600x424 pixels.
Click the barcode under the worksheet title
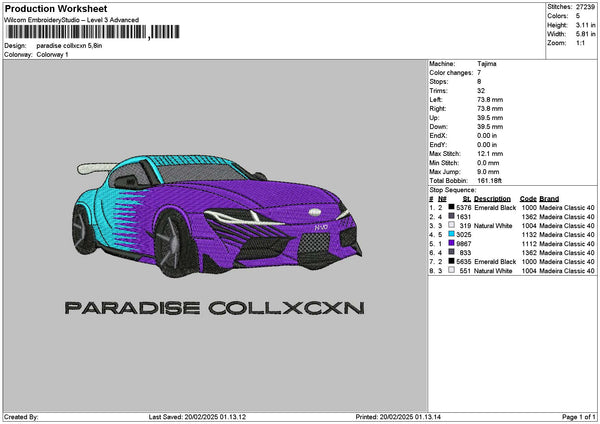tap(92, 32)
